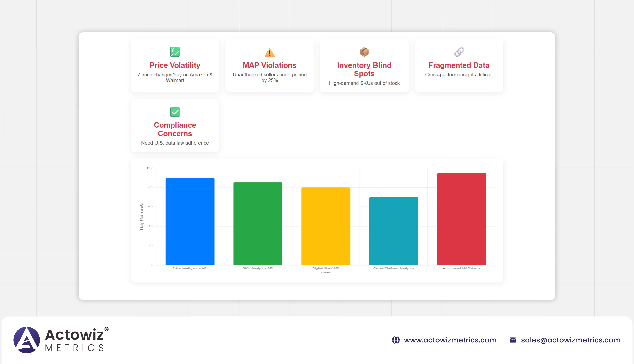Click the Fragmented Data chain link icon
Screen dimensions: 634x364
pos(459,52)
